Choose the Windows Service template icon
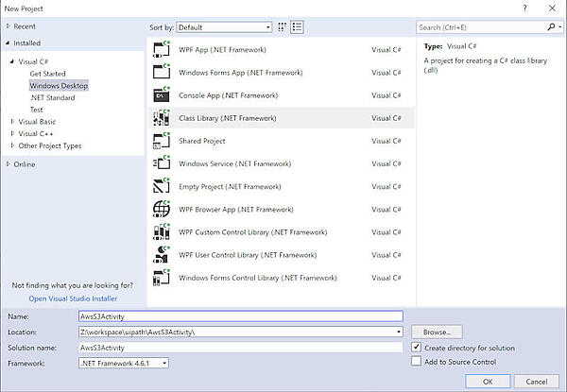The width and height of the screenshot is (567, 392). 160,163
